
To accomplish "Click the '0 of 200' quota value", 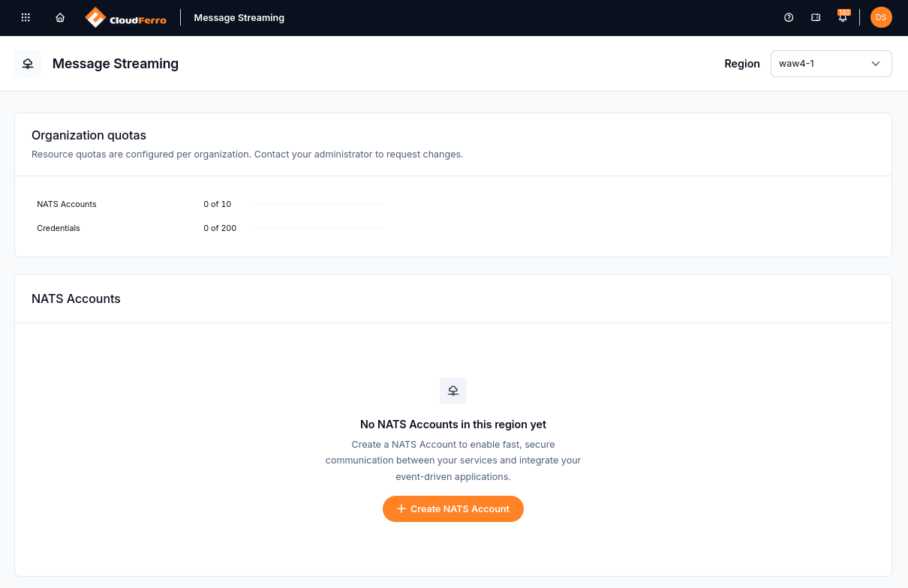I will click(220, 228).
